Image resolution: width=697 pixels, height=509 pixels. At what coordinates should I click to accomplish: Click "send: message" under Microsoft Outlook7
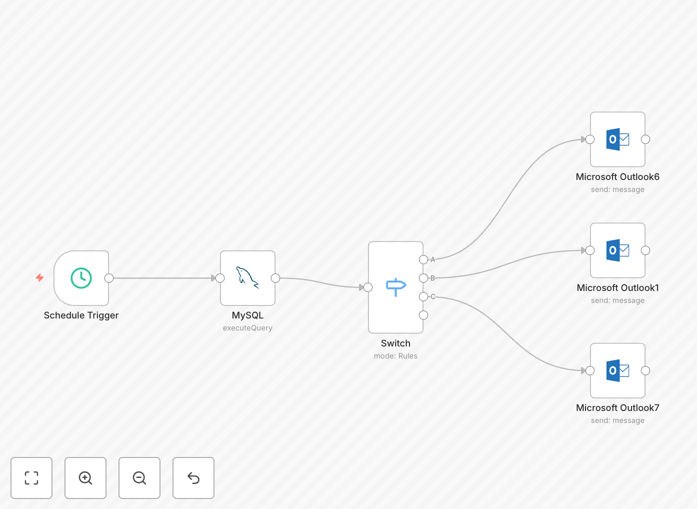click(617, 421)
